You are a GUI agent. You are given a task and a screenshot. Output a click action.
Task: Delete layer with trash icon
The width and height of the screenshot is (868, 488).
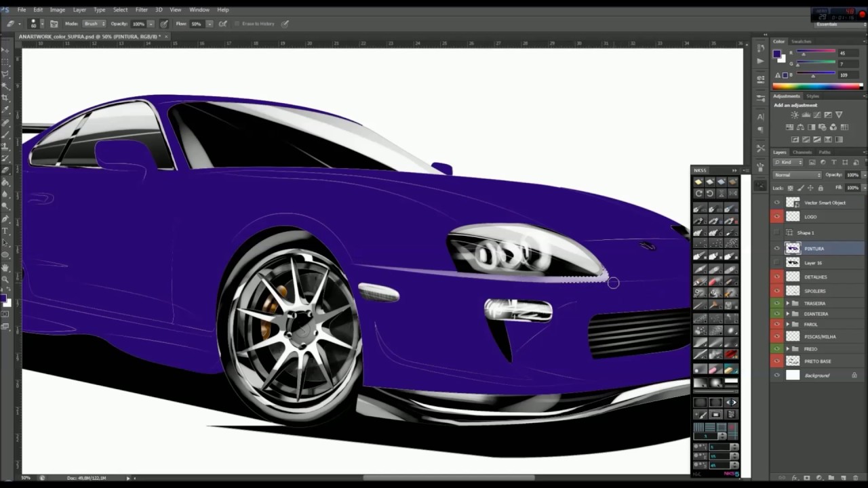pos(856,478)
